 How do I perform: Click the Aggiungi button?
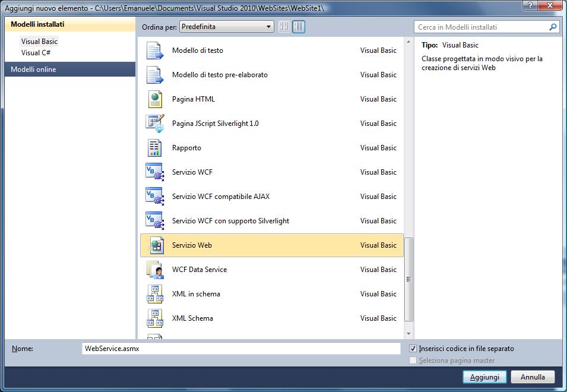tap(484, 377)
